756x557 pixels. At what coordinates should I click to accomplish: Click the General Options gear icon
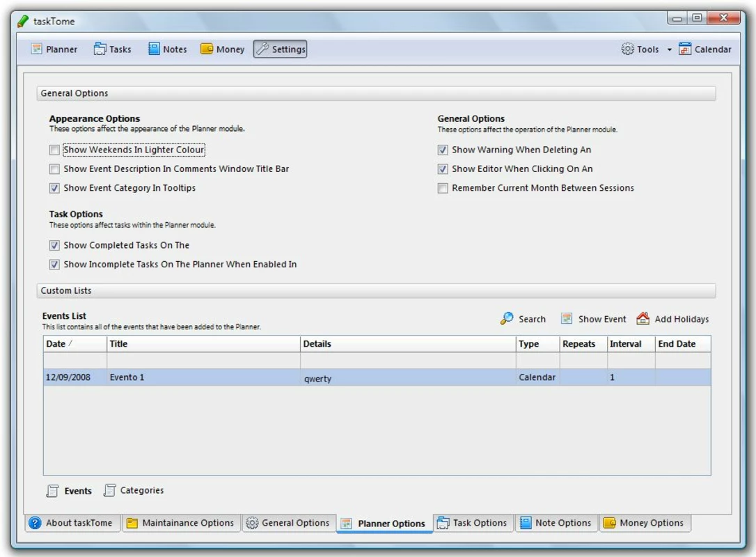[x=252, y=523]
